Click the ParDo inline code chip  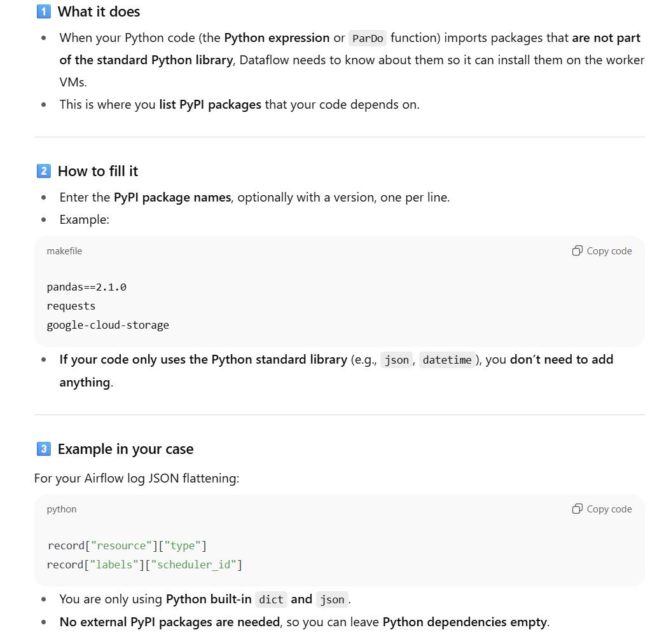(368, 38)
